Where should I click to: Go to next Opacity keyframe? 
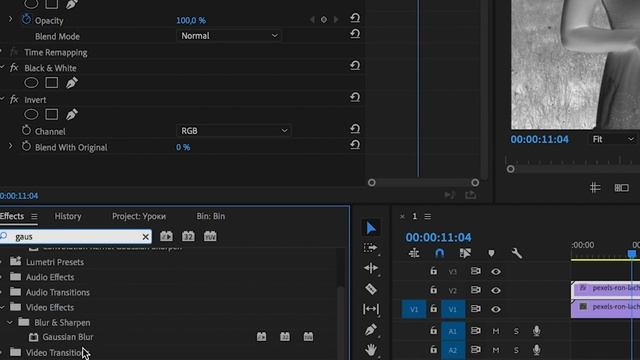336,20
